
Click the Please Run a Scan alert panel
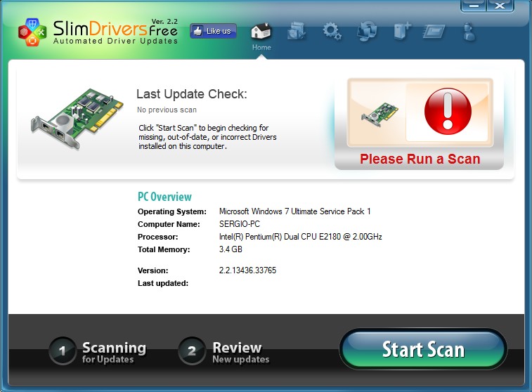[x=419, y=124]
